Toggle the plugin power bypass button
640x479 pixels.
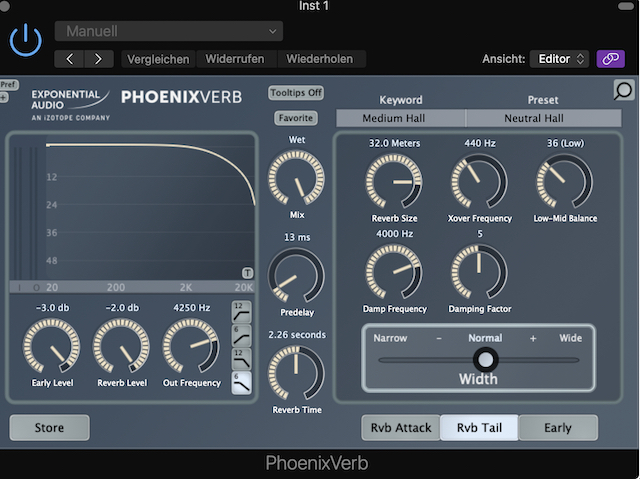pos(25,40)
